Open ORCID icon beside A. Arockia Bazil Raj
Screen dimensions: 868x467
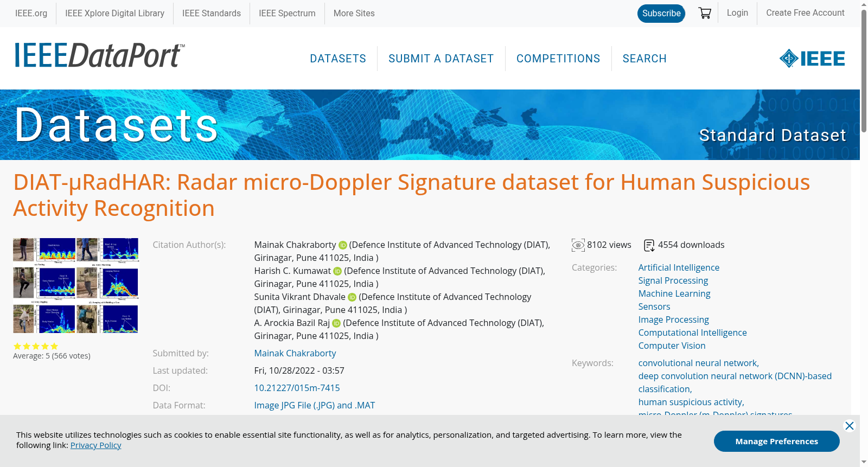click(x=336, y=323)
